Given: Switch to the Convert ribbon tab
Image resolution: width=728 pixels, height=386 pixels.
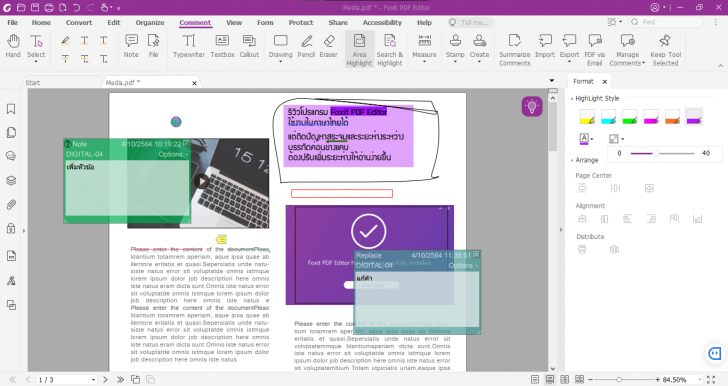Looking at the screenshot, I should 79,22.
